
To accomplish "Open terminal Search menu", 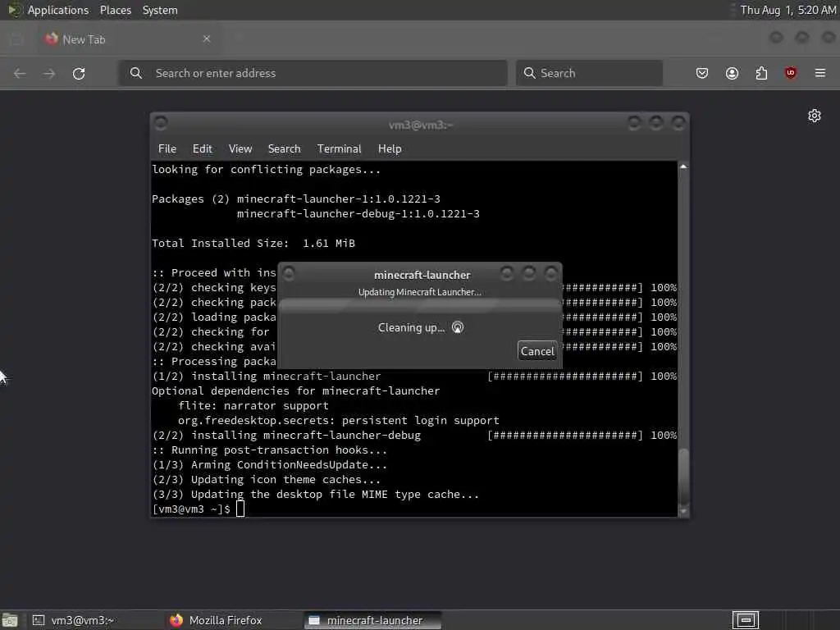I will pos(284,149).
